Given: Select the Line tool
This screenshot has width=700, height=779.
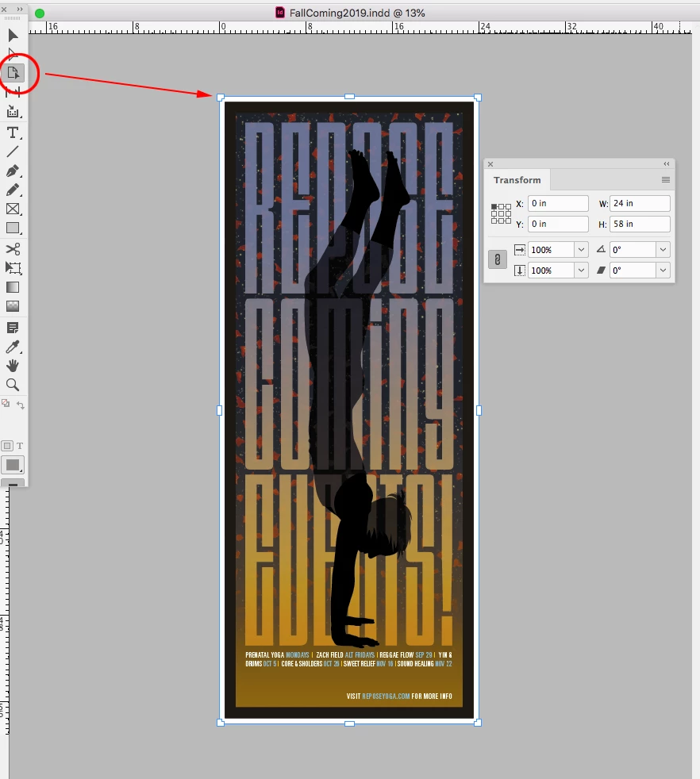Looking at the screenshot, I should (x=13, y=152).
